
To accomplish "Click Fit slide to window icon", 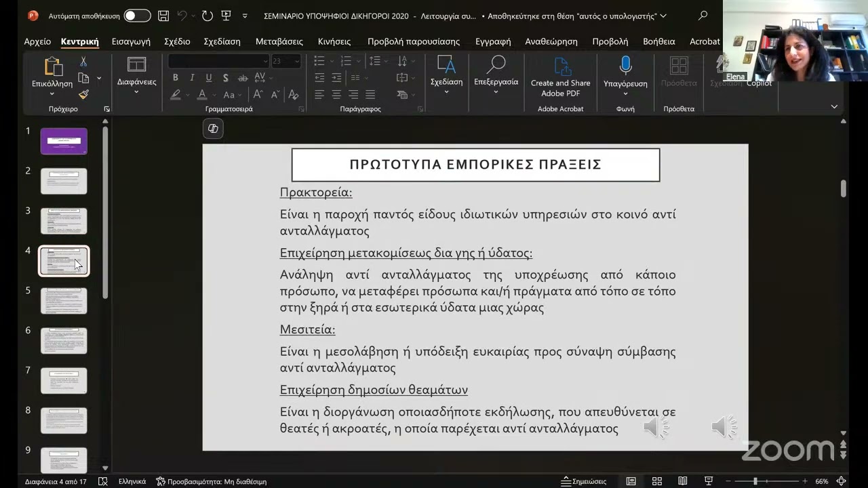I will pos(841,481).
